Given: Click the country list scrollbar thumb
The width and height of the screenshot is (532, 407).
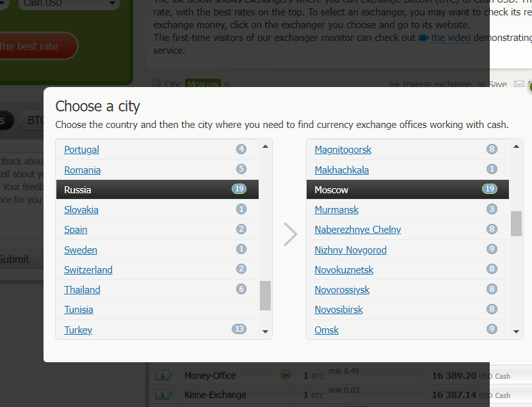Looking at the screenshot, I should click(265, 295).
